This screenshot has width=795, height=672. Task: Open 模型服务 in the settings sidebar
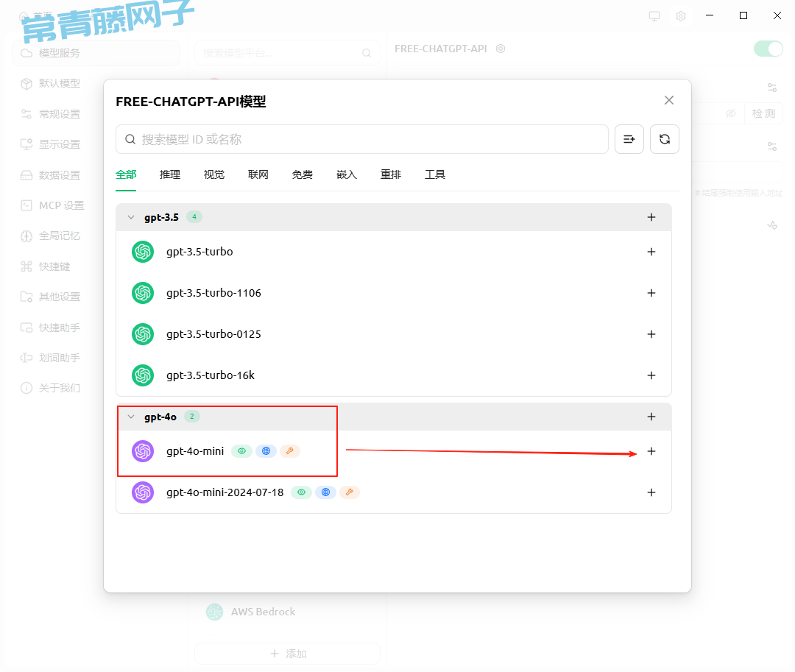[x=96, y=53]
